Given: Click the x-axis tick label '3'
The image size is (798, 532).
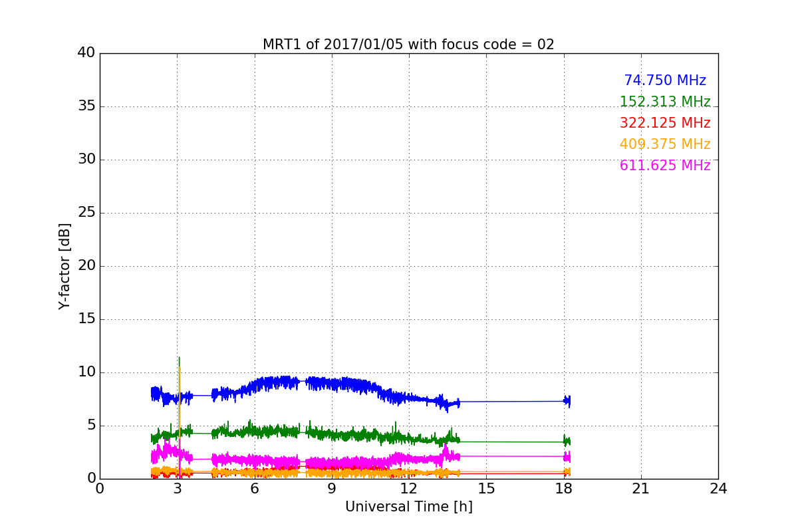Looking at the screenshot, I should coord(177,489).
